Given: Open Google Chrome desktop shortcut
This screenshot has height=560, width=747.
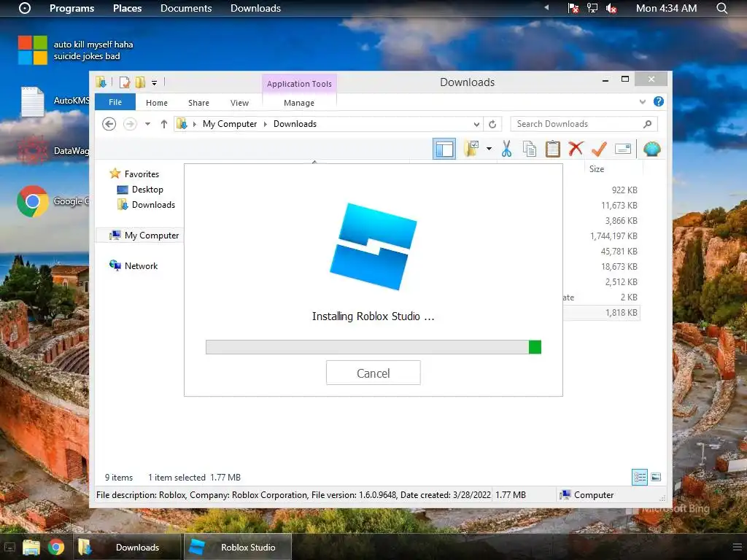Looking at the screenshot, I should [x=32, y=201].
